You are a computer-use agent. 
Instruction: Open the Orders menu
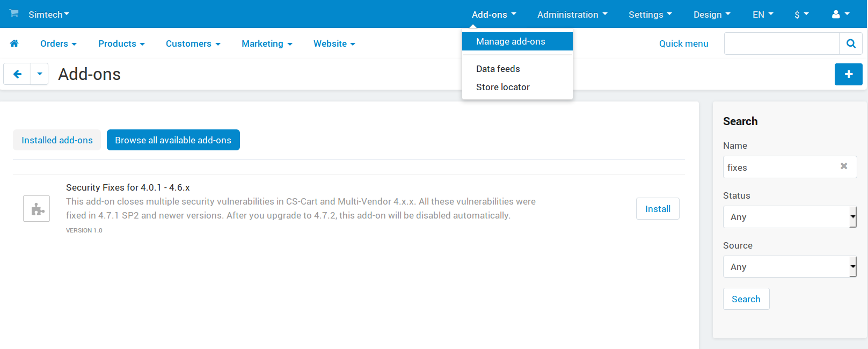coord(59,43)
